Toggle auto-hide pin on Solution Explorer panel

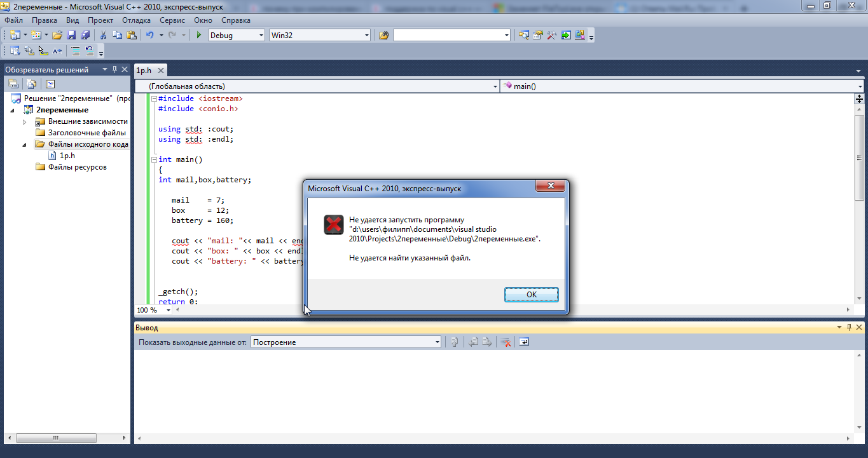(x=114, y=69)
